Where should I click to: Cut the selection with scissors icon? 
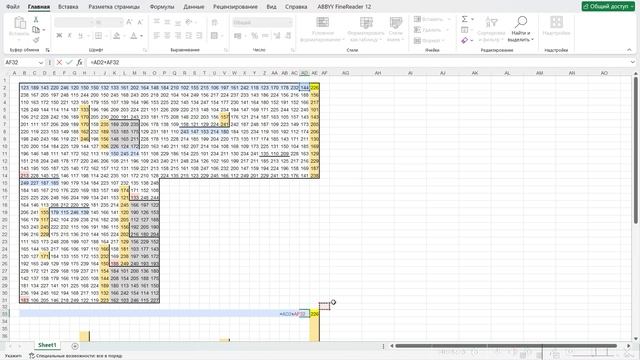pyautogui.click(x=36, y=20)
